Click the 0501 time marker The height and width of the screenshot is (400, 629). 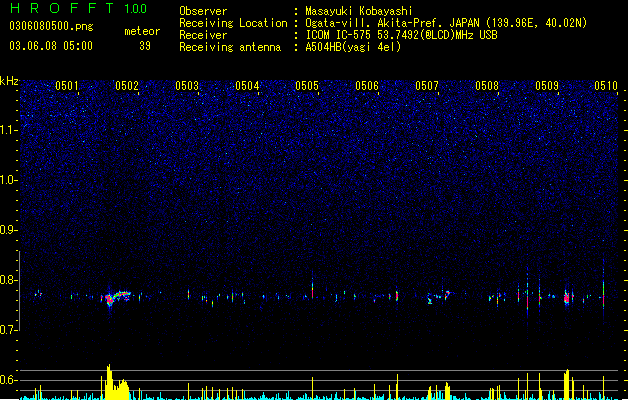point(67,86)
